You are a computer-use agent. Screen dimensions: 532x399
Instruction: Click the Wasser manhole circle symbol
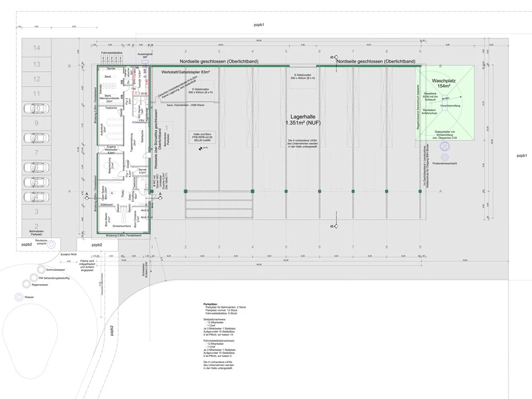coord(19,297)
